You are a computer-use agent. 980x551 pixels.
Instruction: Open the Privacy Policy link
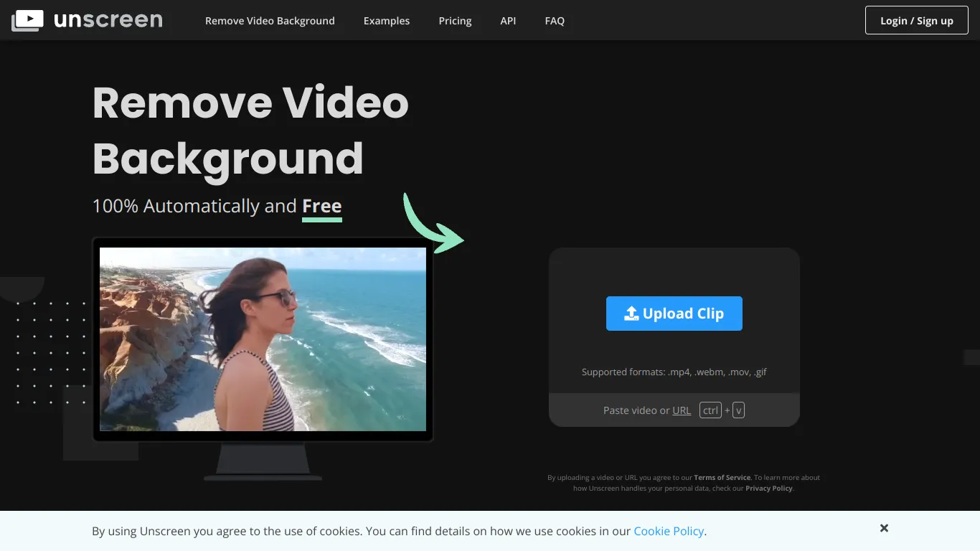769,489
